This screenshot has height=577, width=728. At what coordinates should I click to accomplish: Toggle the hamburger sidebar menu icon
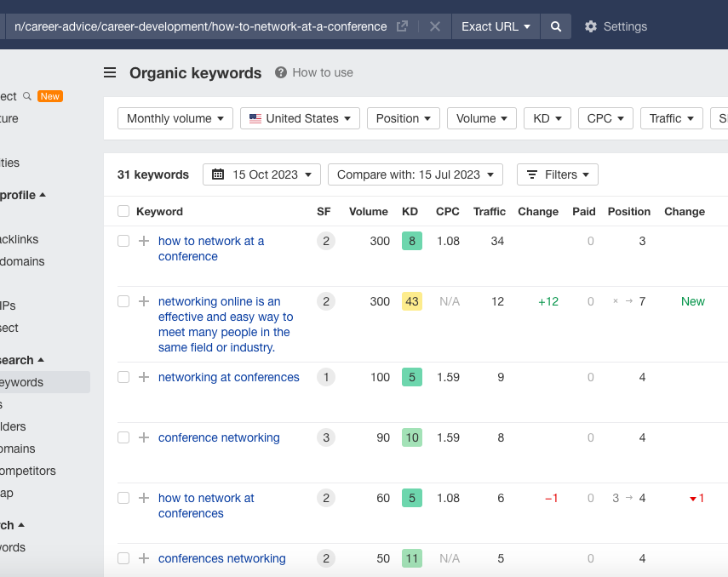tap(110, 72)
